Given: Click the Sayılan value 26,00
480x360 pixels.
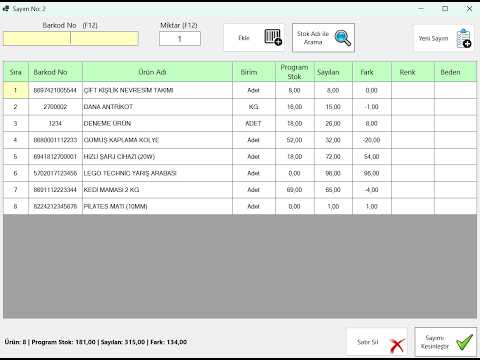Looking at the screenshot, I should (333, 124).
